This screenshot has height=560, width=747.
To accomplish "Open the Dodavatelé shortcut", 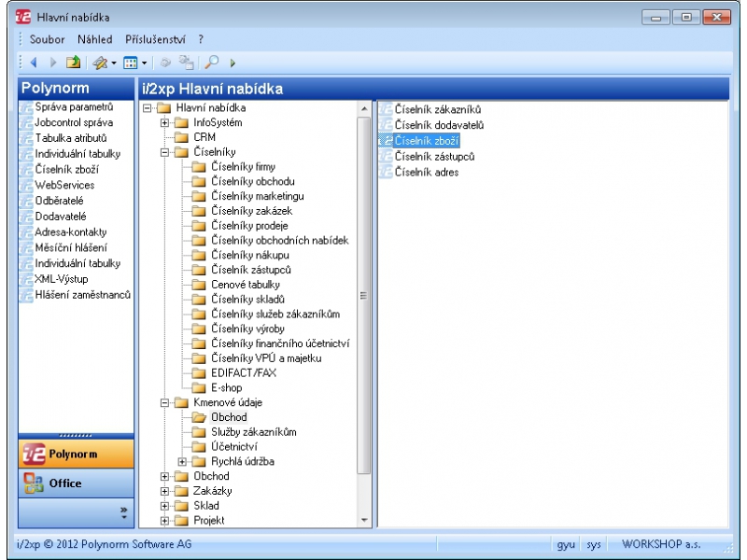I will coord(61,217).
